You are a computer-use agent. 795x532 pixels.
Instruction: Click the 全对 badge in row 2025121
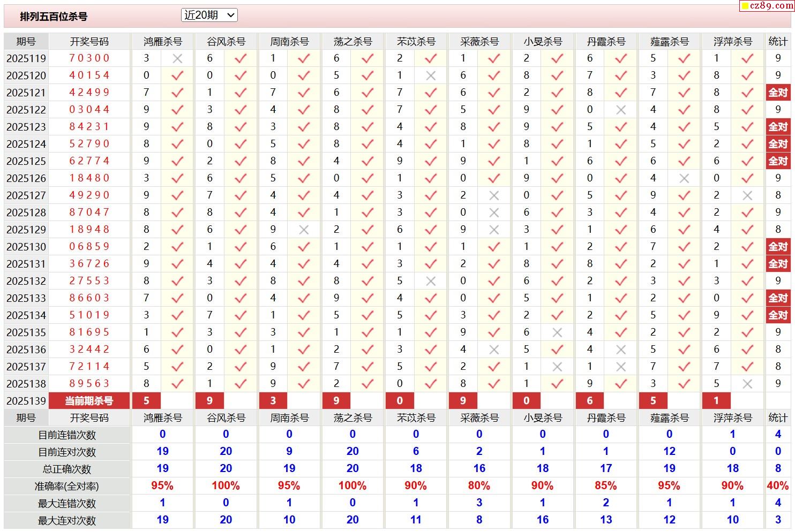778,93
